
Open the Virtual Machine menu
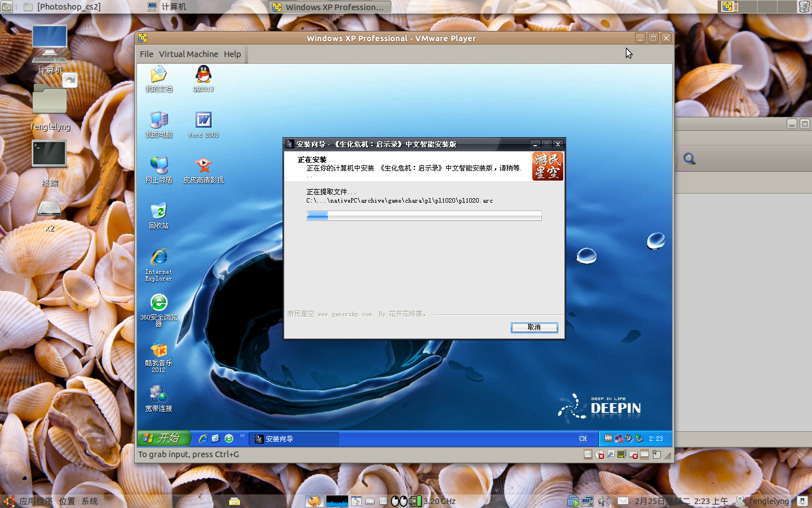coord(188,54)
